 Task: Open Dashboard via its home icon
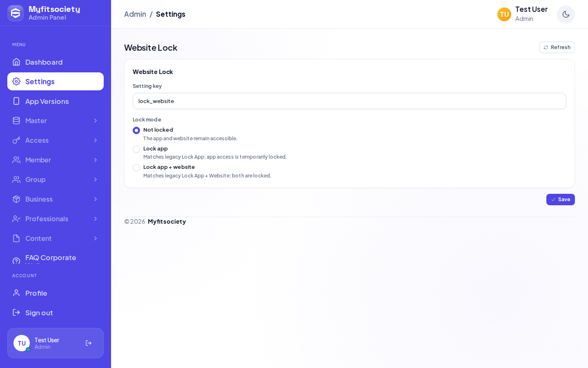click(16, 62)
